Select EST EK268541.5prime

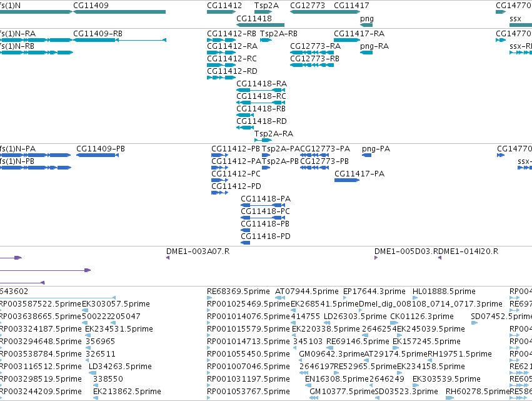[324, 304]
